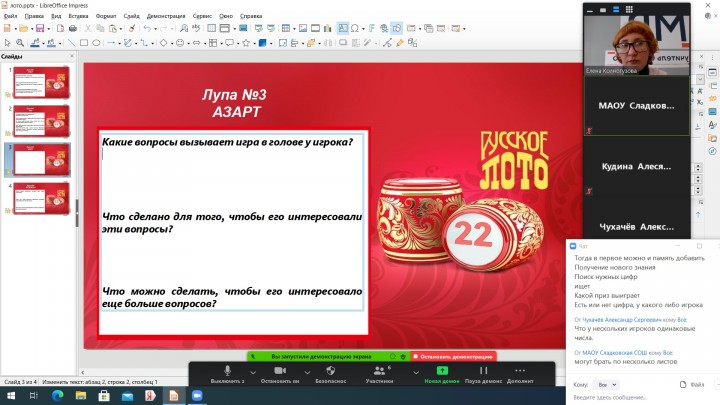The width and height of the screenshot is (720, 405).
Task: Open the Participants panel in Zoom
Action: (379, 372)
